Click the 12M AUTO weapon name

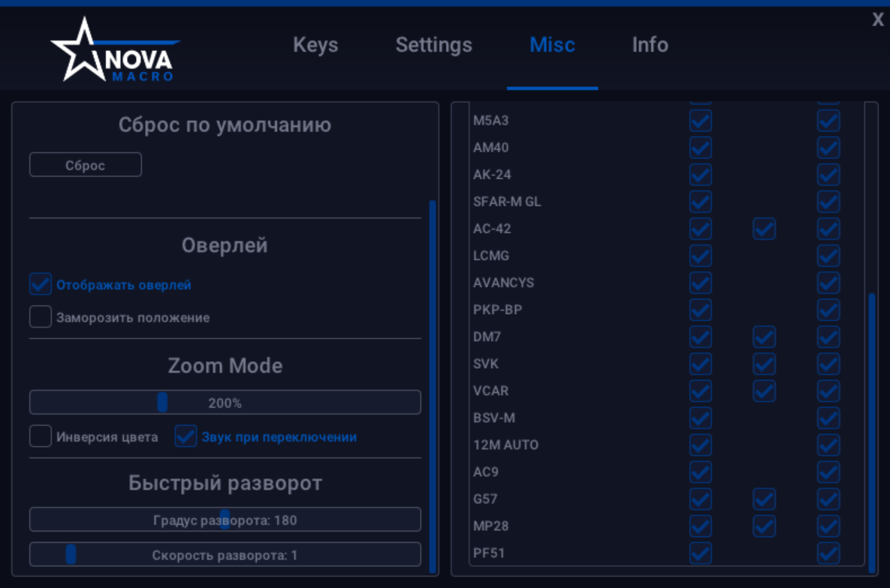tap(505, 445)
